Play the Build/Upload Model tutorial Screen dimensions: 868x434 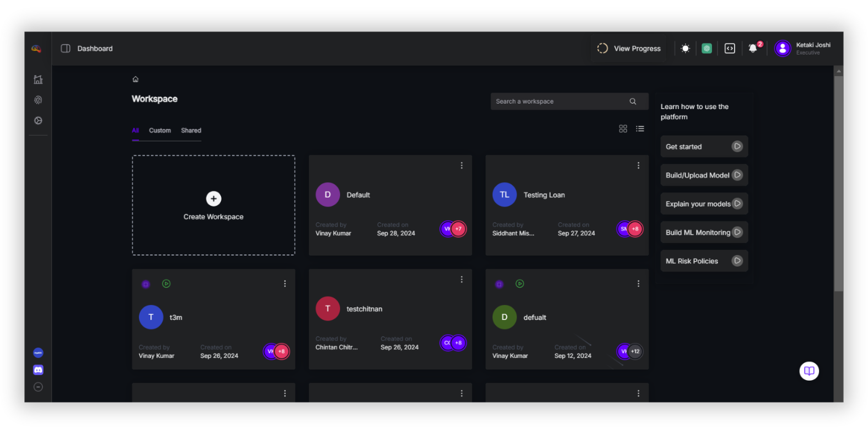click(x=737, y=175)
